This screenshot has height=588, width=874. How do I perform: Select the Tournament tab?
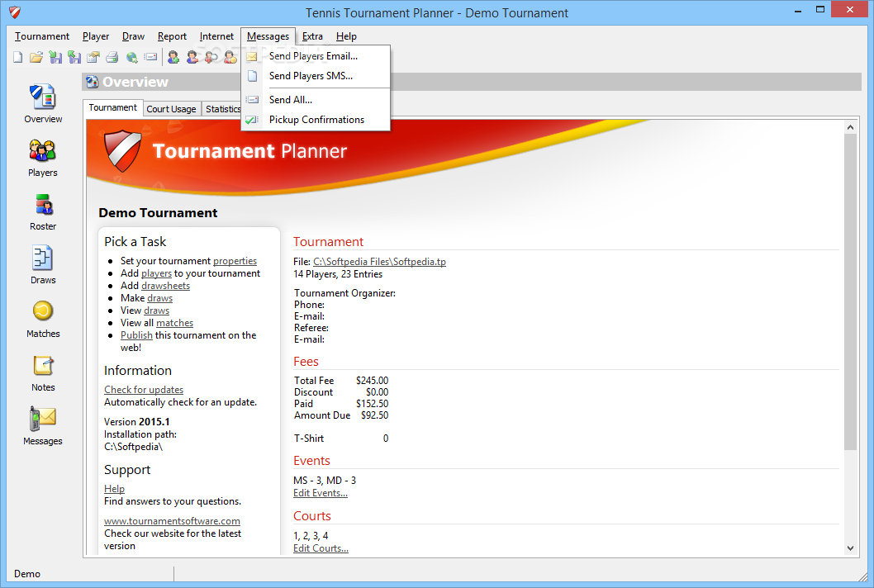(112, 107)
